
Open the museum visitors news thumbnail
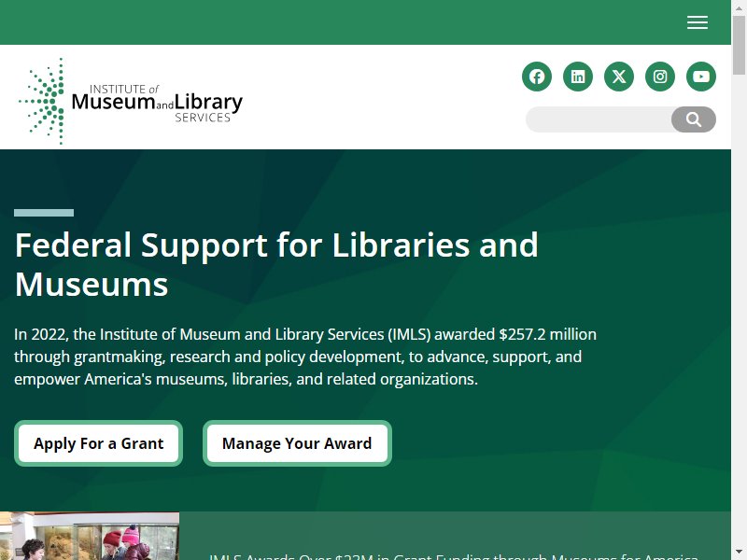pos(90,536)
